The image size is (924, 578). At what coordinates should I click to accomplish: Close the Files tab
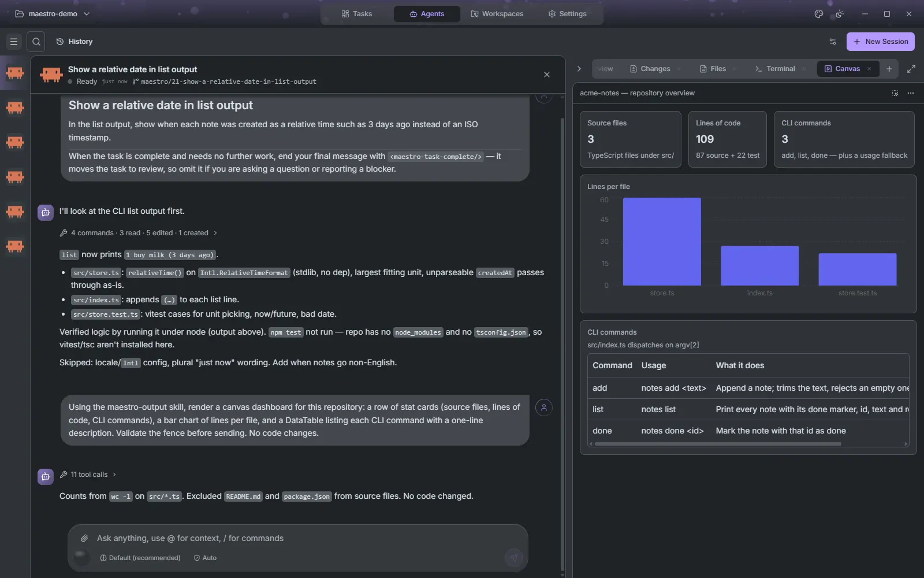pos(735,69)
